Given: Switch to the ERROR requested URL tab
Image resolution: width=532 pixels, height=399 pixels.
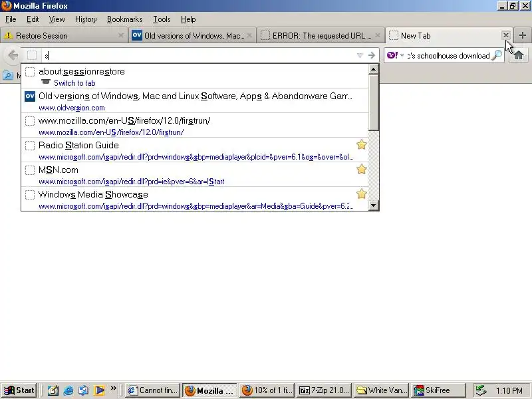Looking at the screenshot, I should point(321,35).
